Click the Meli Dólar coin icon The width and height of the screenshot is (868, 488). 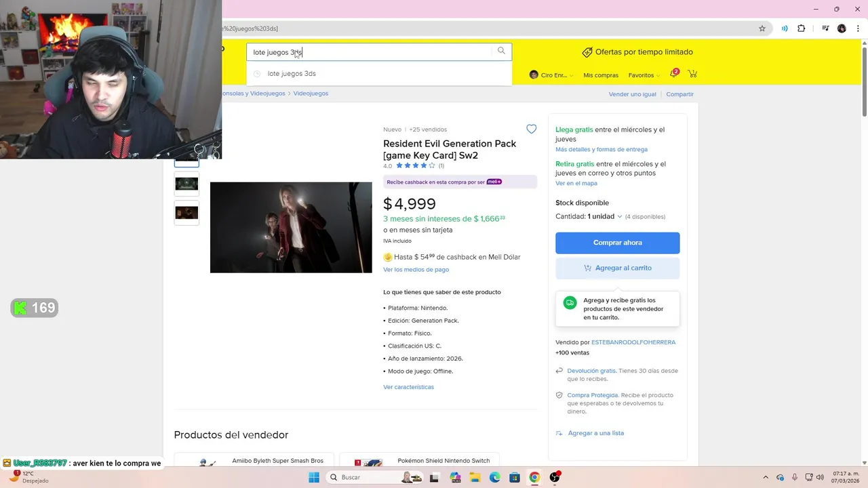(x=388, y=257)
